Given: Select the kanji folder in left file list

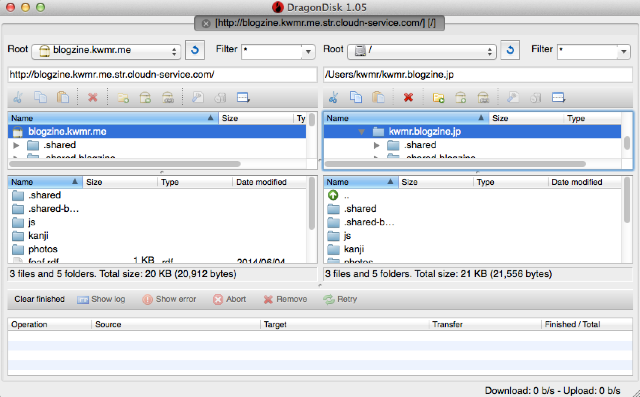Looking at the screenshot, I should click(38, 235).
